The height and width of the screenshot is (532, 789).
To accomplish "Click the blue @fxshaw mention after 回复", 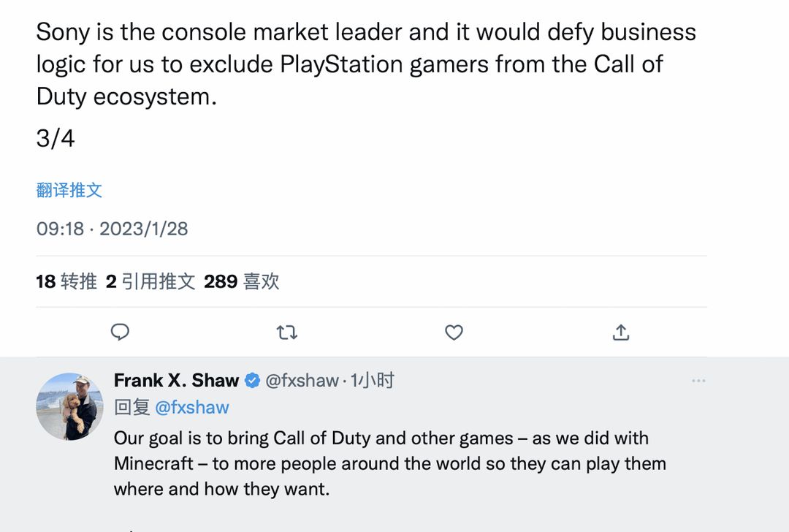I will [191, 407].
